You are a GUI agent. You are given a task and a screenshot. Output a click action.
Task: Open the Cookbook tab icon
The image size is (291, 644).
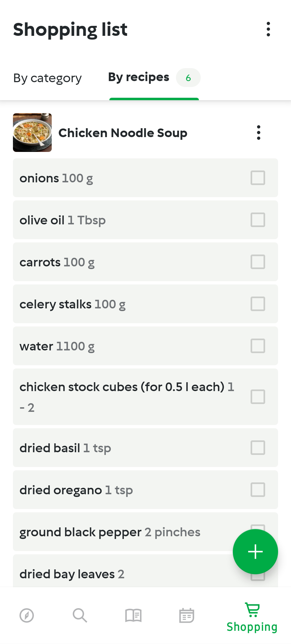pyautogui.click(x=133, y=615)
